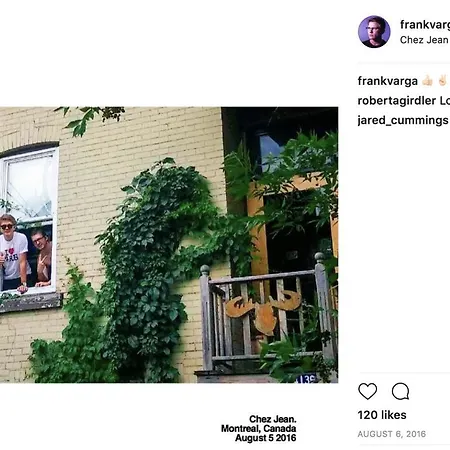Click the Montreal, Canada caption text
The height and width of the screenshot is (450, 450).
[x=259, y=428]
